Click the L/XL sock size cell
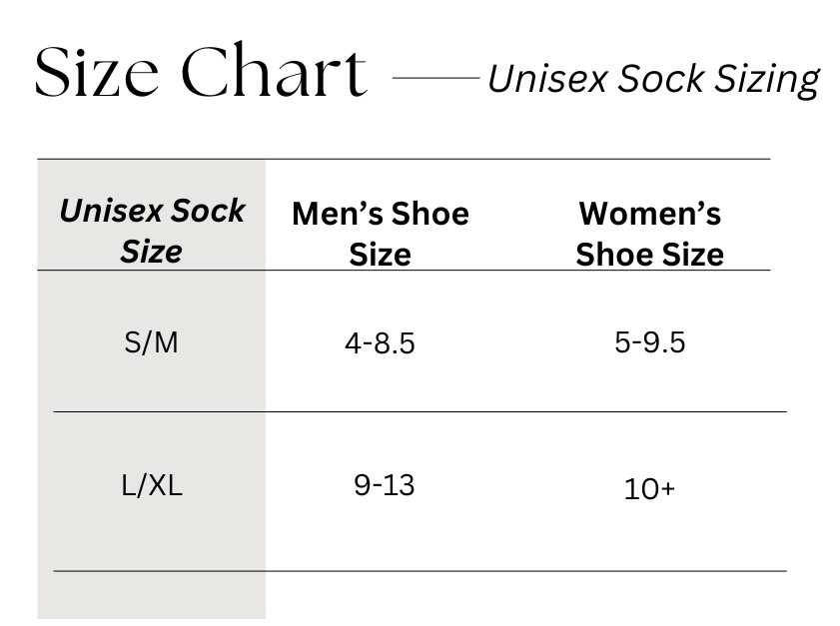This screenshot has height=626, width=840. pyautogui.click(x=152, y=485)
